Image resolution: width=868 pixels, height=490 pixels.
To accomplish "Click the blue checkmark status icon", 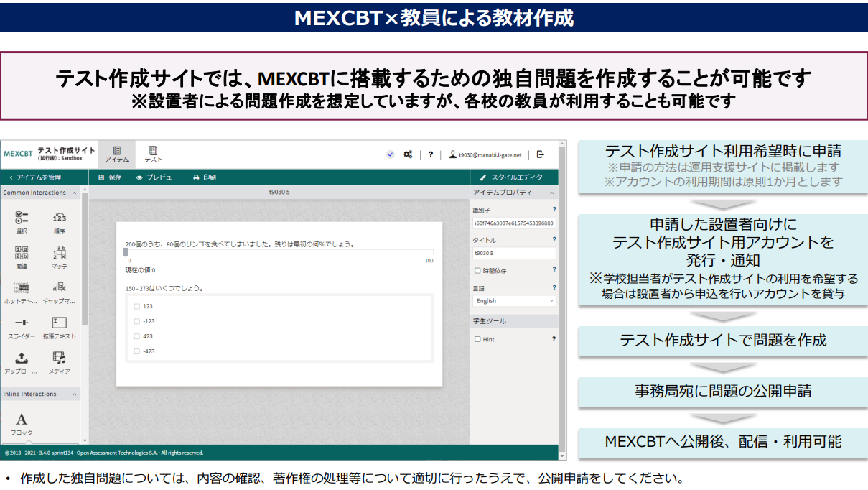I will click(x=390, y=154).
